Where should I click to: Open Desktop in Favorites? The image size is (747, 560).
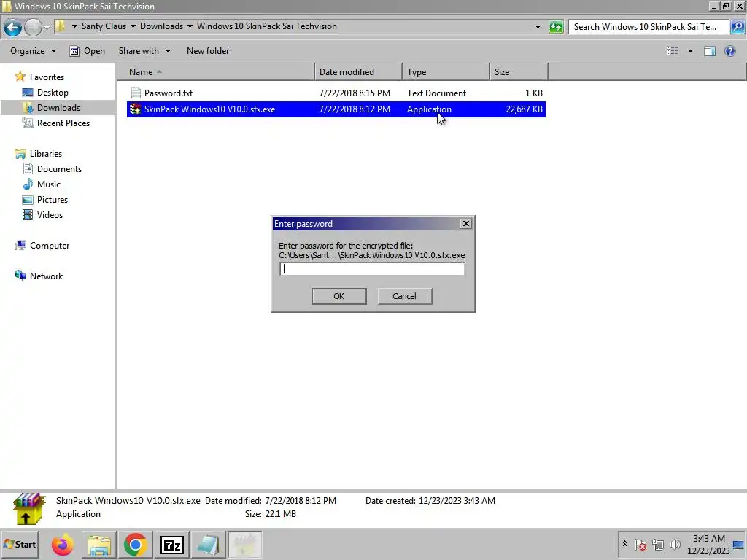53,93
